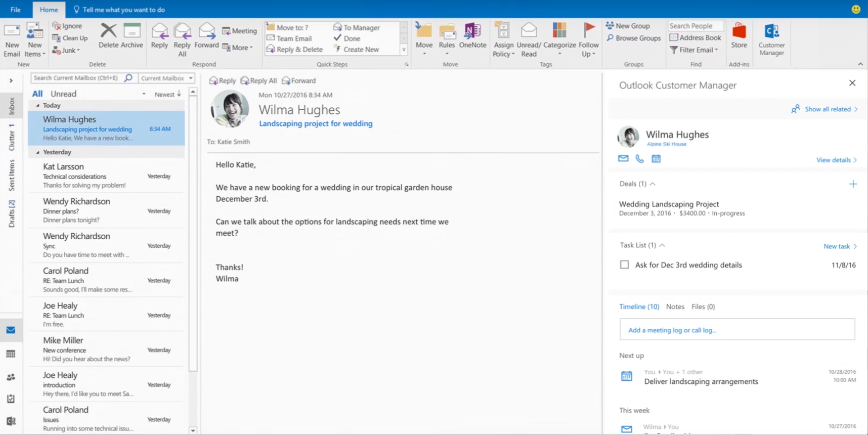Click email icon under Wilma Hughes contact
This screenshot has width=868, height=435.
coord(623,158)
